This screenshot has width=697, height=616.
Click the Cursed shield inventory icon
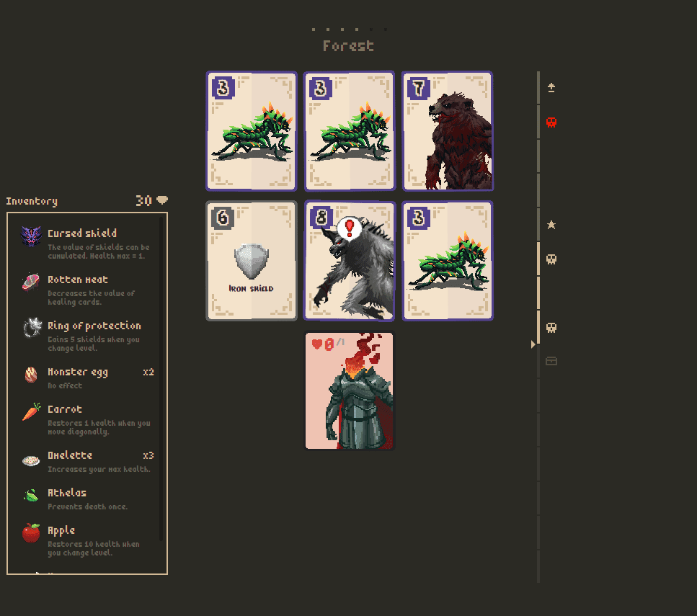coord(31,236)
